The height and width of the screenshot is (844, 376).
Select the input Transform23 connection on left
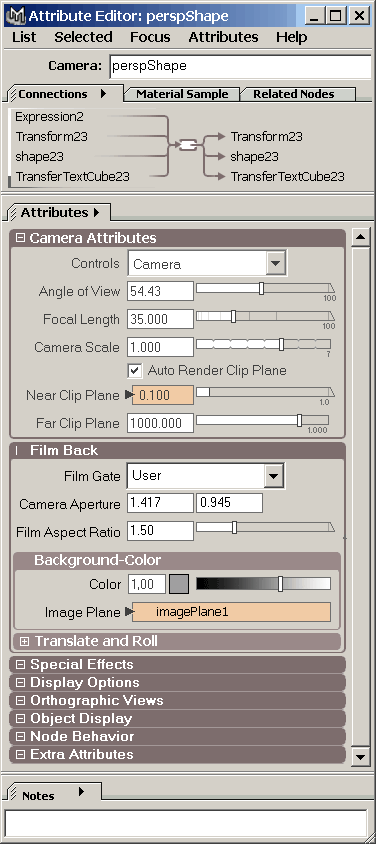52,137
